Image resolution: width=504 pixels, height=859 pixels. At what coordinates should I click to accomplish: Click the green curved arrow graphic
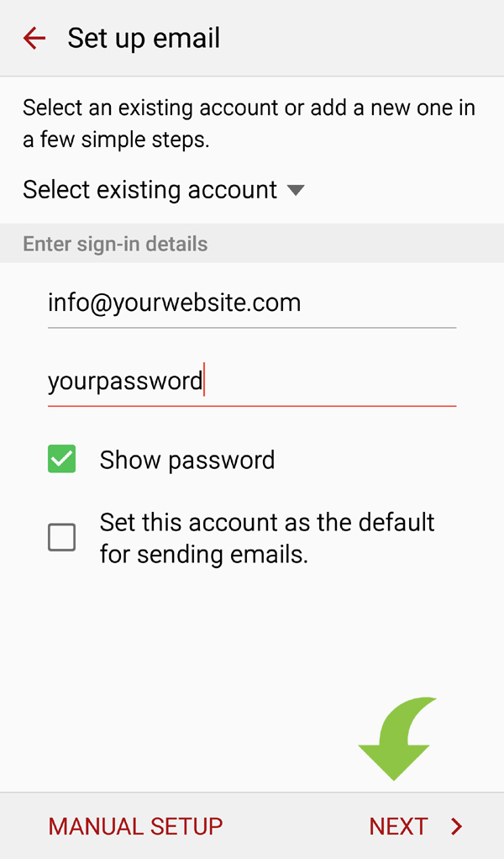(397, 738)
